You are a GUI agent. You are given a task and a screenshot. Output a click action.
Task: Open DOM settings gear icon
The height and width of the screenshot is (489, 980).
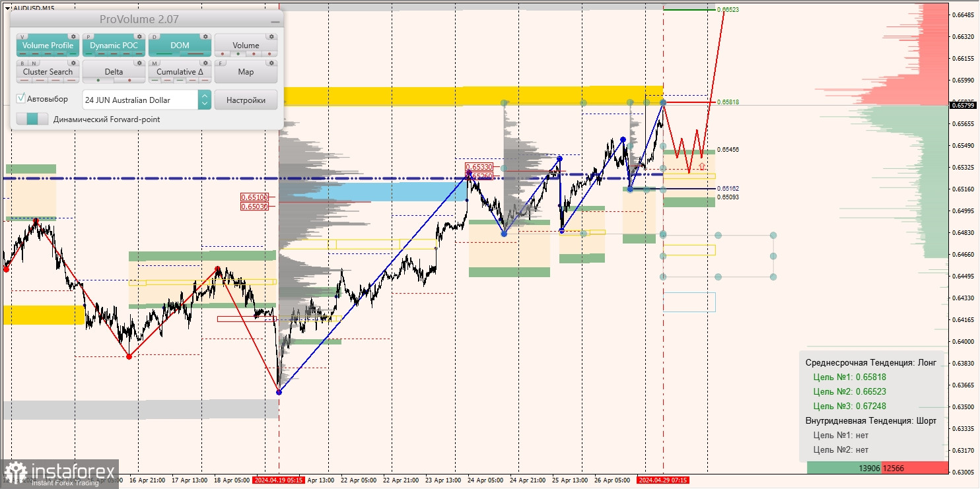[205, 37]
